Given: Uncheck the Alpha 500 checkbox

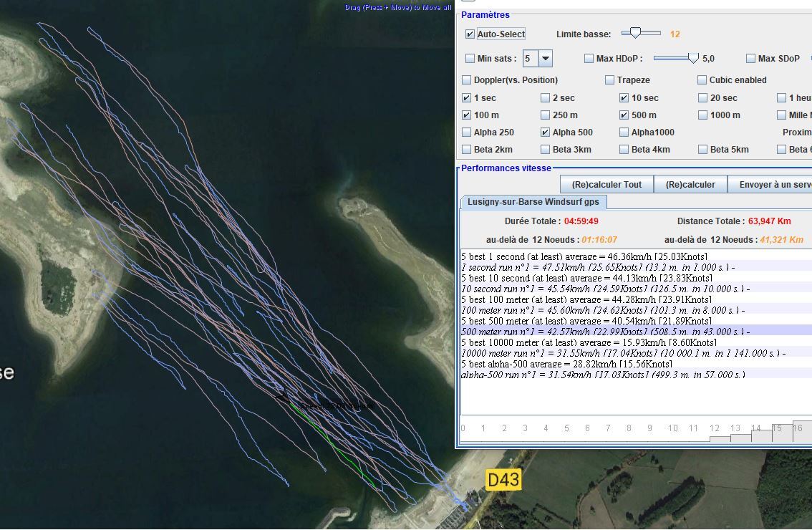Looking at the screenshot, I should point(546,132).
